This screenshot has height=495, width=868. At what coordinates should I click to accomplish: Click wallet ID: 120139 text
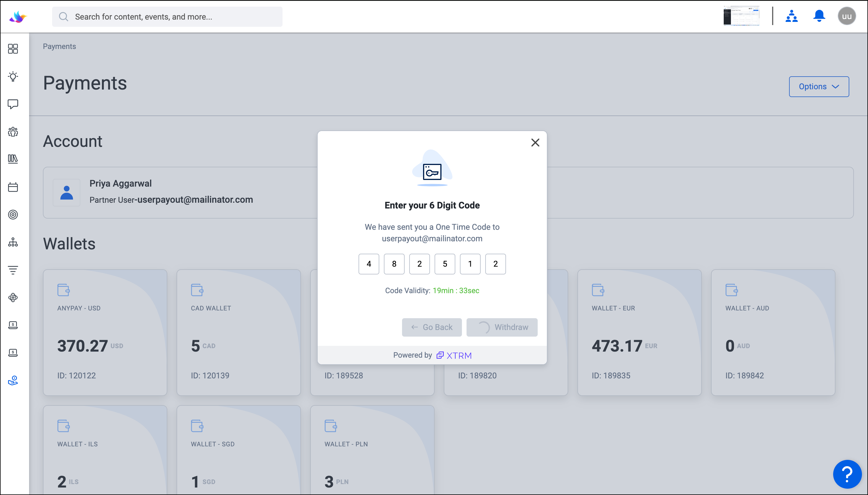(x=210, y=375)
